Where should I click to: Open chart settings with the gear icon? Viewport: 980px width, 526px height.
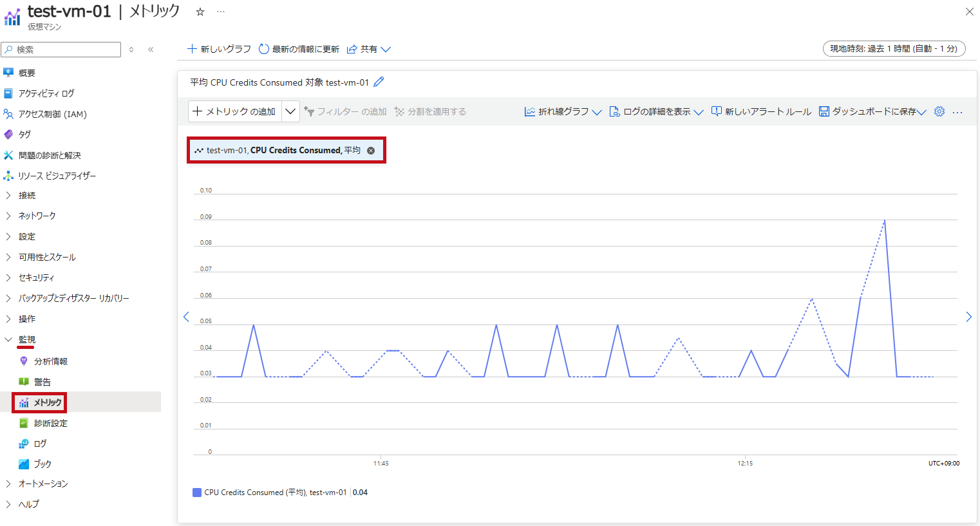click(x=939, y=112)
